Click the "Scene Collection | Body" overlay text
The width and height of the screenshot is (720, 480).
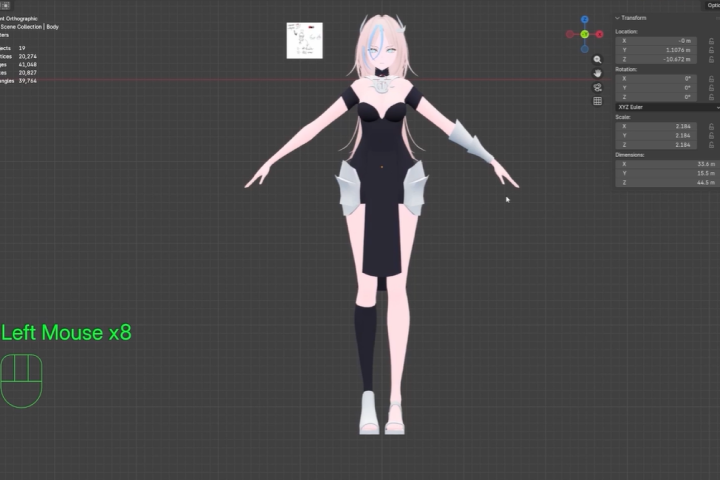[30, 27]
